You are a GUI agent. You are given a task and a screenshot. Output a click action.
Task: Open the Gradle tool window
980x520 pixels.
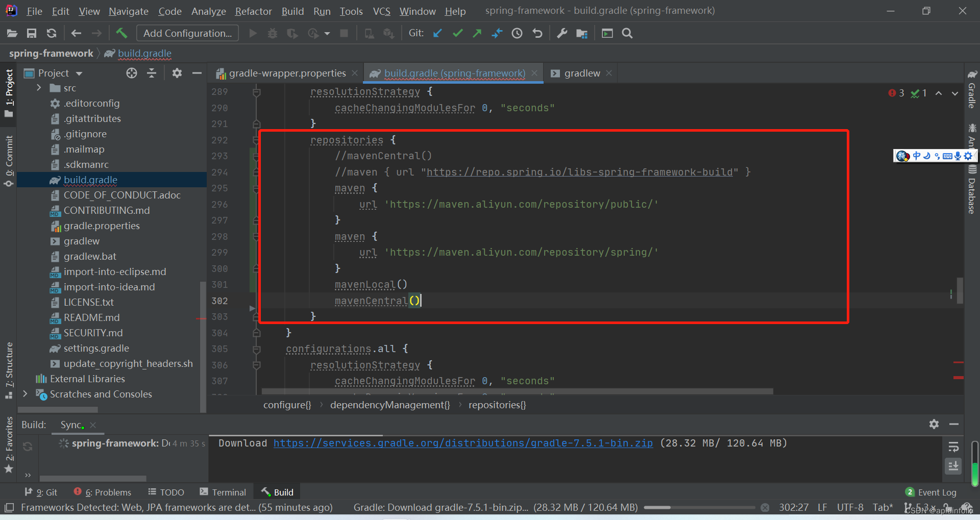tap(972, 89)
